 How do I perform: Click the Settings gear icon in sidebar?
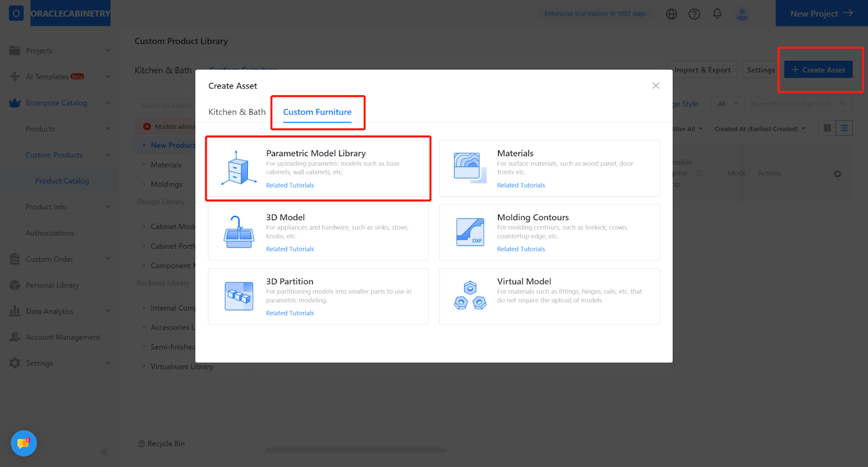point(15,363)
